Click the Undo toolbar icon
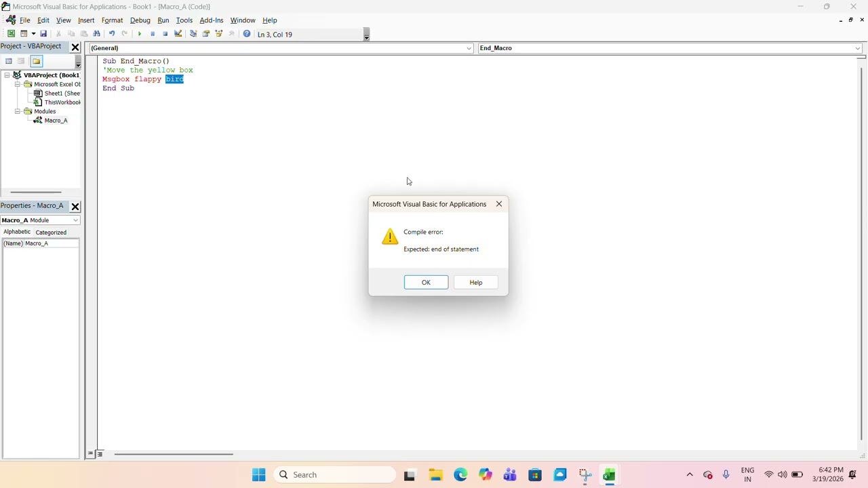 112,34
